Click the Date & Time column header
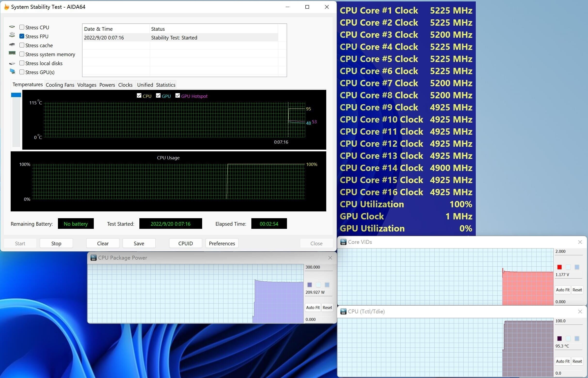 coord(116,29)
